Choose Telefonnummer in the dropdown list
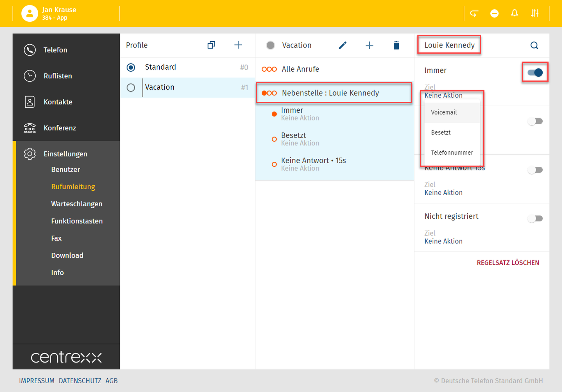Viewport: 562px width, 392px height. click(452, 153)
